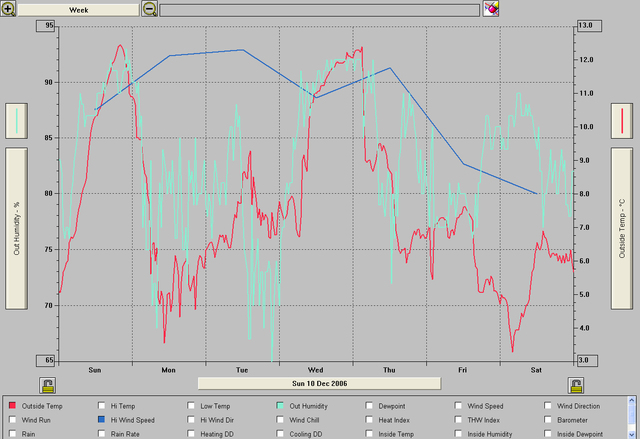Check the Barometer option
Screen dimensions: 640x439
[x=549, y=420]
